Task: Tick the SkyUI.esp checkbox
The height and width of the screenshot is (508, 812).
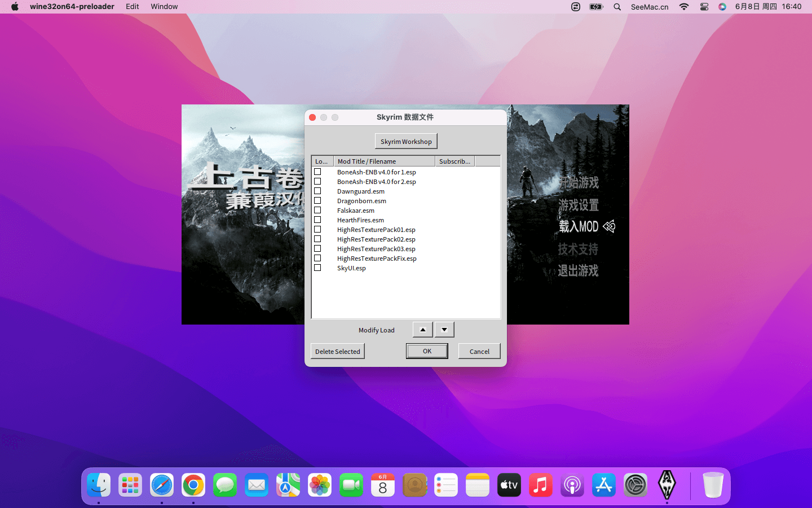Action: click(317, 268)
